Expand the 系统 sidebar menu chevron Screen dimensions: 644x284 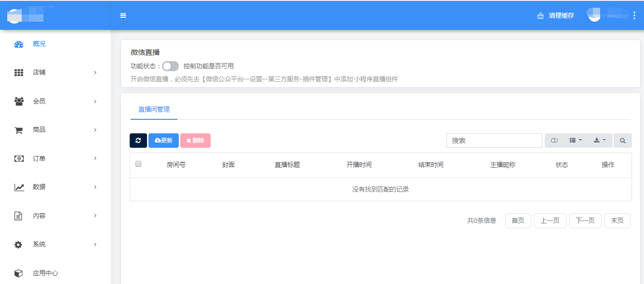(95, 245)
